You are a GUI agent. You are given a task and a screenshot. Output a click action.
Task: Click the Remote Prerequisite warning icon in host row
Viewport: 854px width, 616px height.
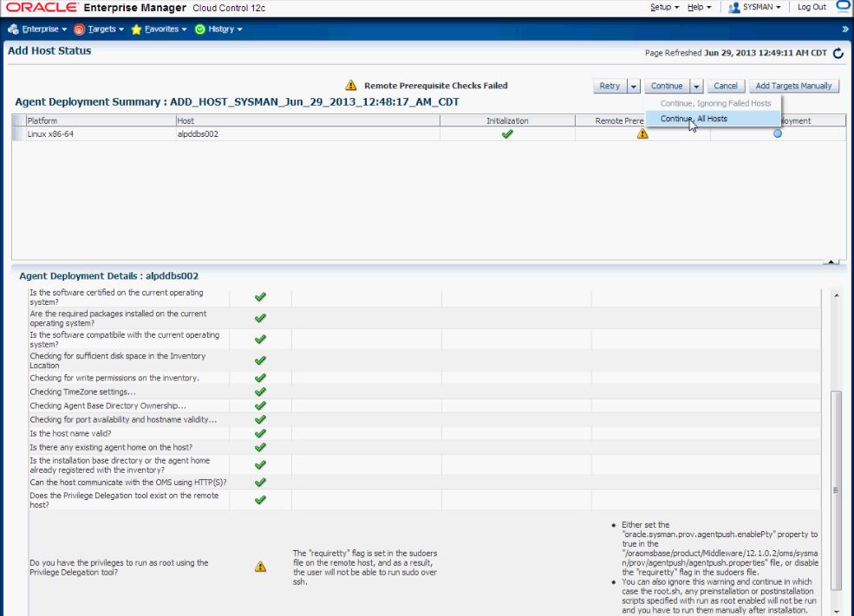[x=642, y=134]
